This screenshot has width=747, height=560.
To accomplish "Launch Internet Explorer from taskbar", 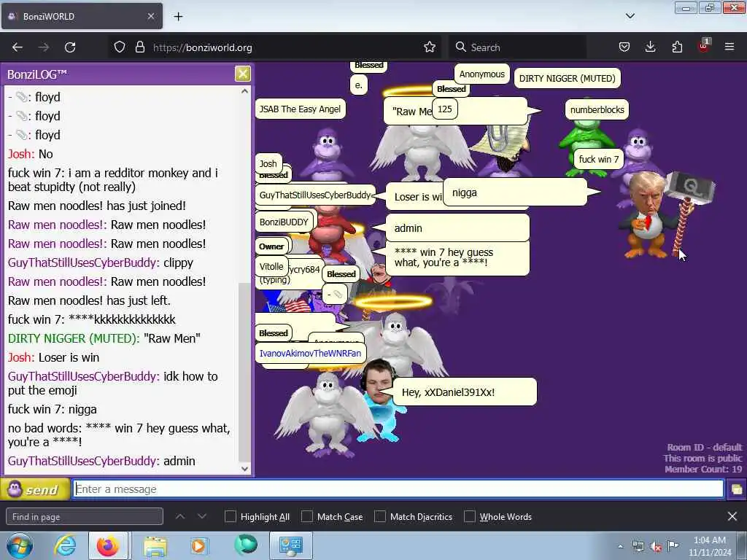I will [x=65, y=545].
